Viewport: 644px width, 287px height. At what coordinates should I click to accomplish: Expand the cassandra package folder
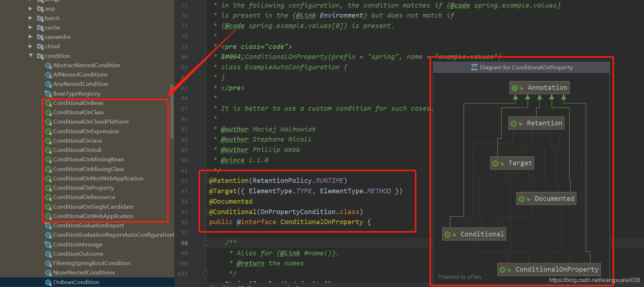coord(31,37)
